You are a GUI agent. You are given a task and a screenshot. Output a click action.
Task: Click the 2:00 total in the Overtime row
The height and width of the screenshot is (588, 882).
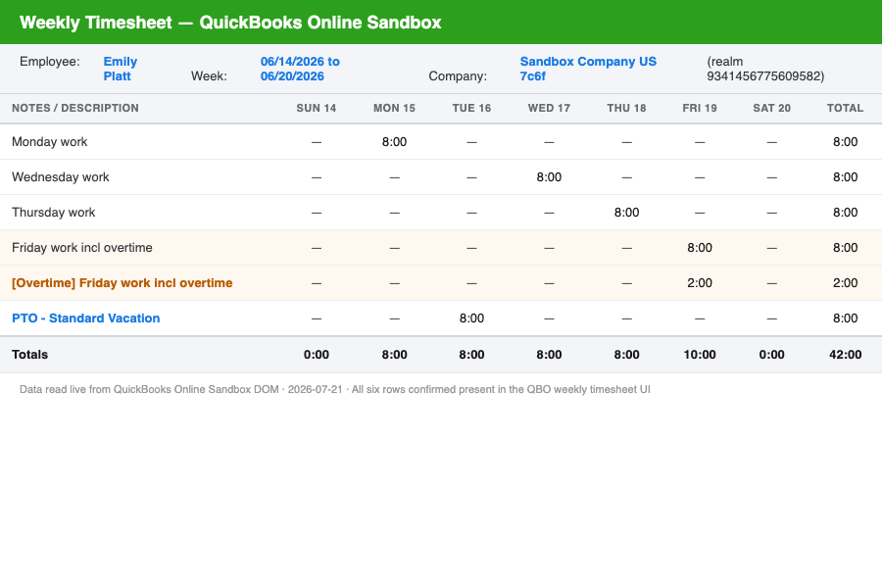point(845,282)
